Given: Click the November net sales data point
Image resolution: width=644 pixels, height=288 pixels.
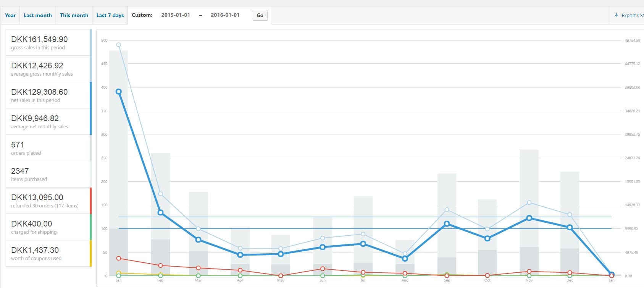Looking at the screenshot, I should (x=529, y=218).
